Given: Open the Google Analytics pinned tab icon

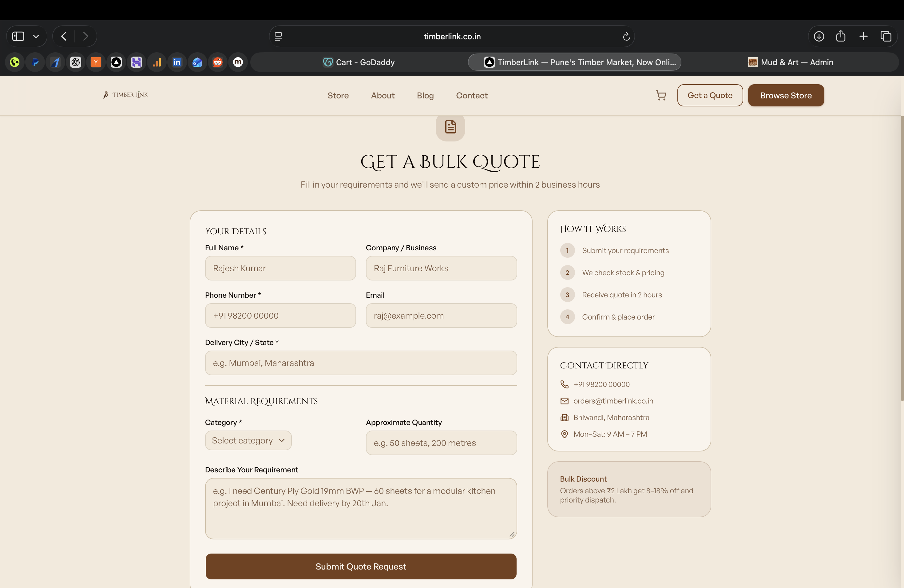Looking at the screenshot, I should [x=157, y=62].
